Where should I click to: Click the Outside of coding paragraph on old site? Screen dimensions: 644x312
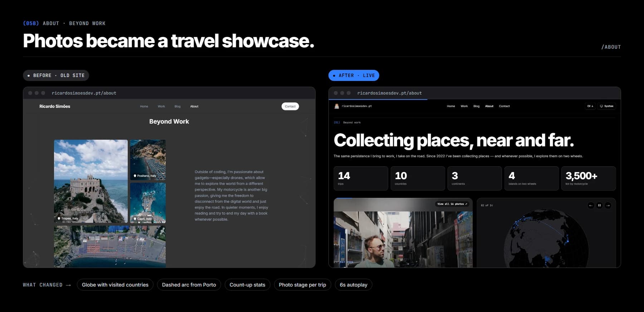click(x=231, y=196)
